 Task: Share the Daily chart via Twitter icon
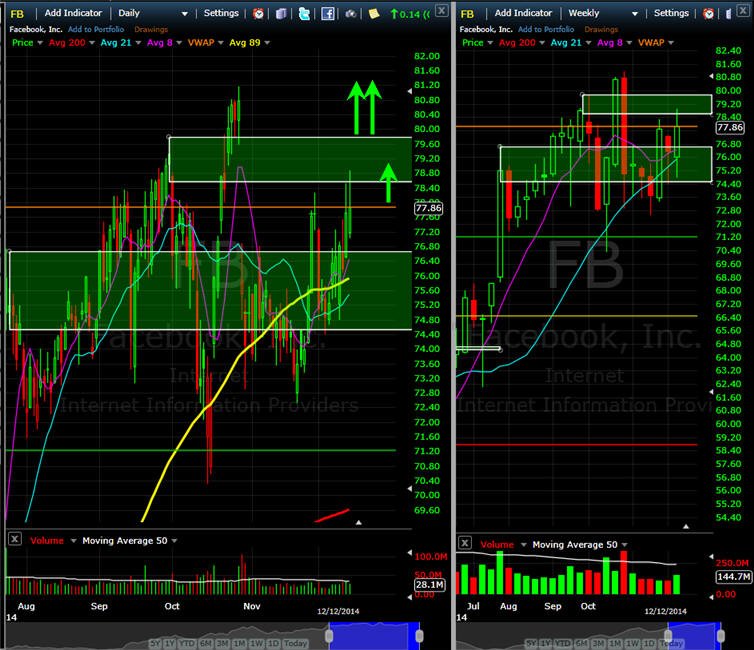pos(304,13)
